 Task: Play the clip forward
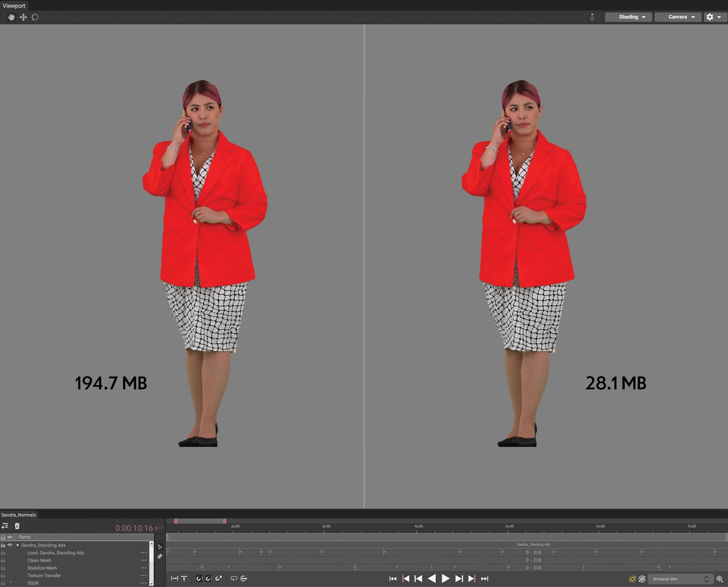tap(445, 579)
